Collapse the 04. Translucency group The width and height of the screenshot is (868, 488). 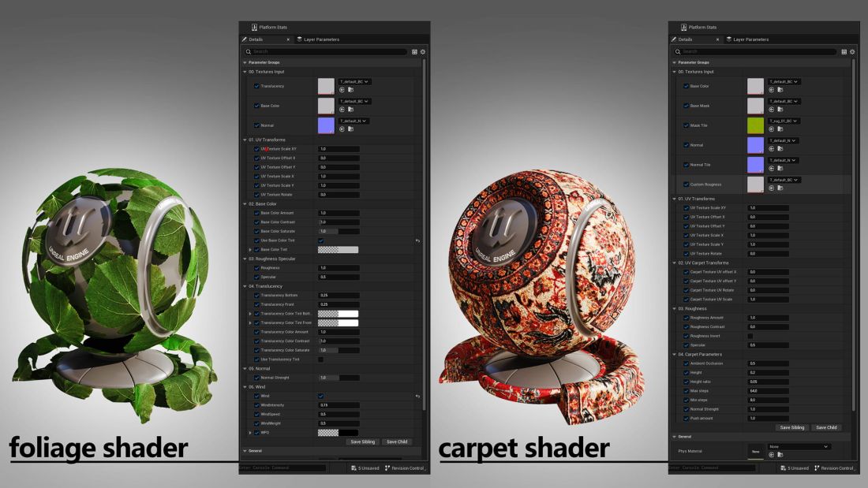coord(245,286)
